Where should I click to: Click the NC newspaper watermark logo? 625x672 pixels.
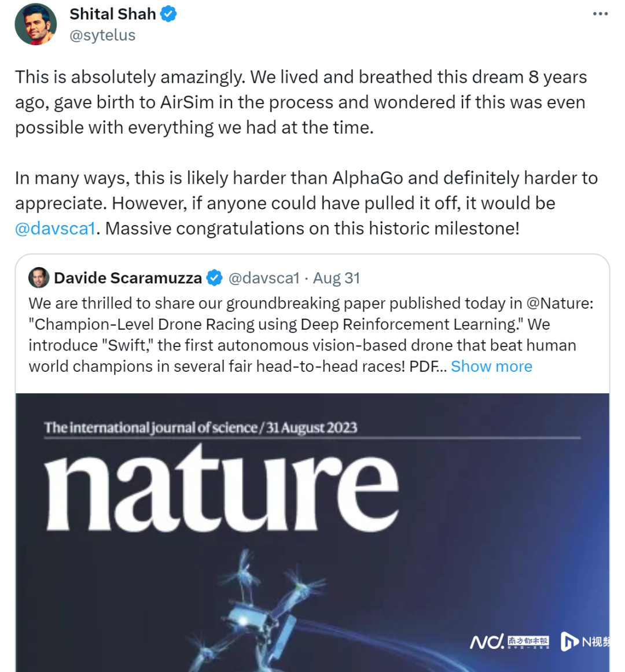tap(509, 641)
